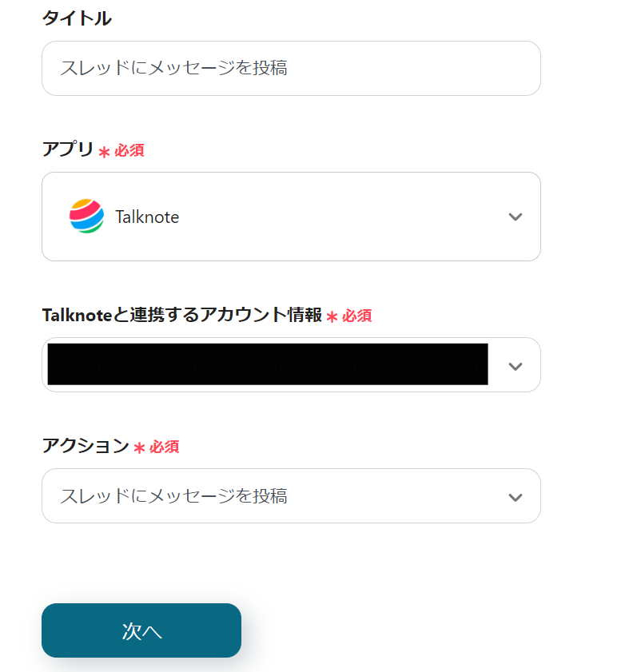Select the Talknote text in app selector

tap(147, 217)
